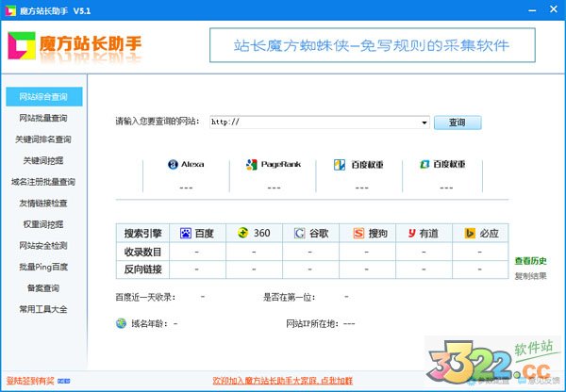Image resolution: width=566 pixels, height=392 pixels.
Task: Click the NEW badge next to 登陆签到有奖
Action: click(64, 381)
